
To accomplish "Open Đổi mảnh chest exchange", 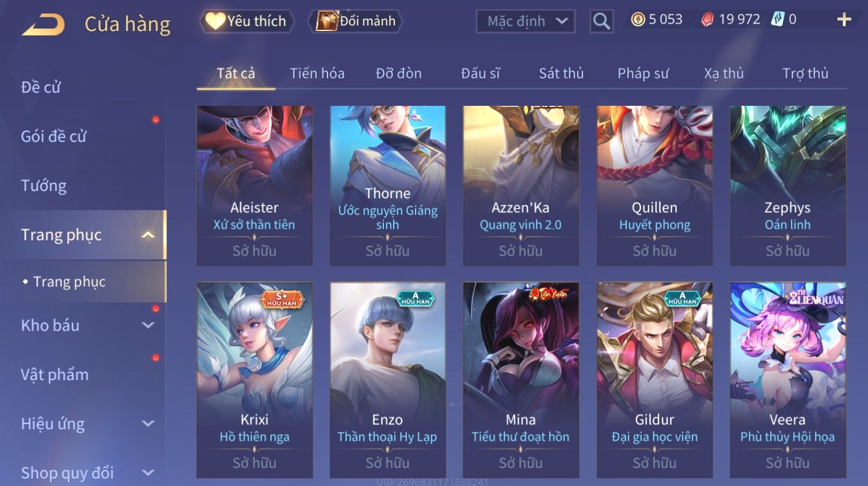I will click(355, 21).
